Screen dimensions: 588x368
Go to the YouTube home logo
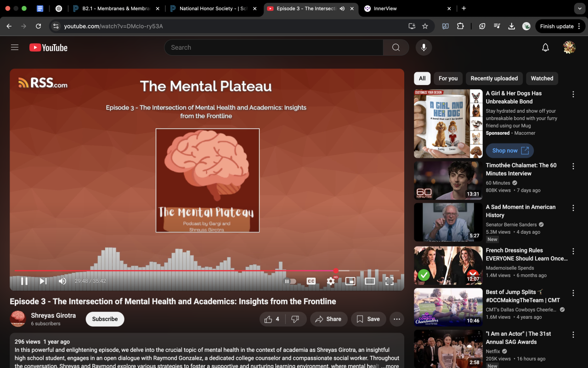point(48,47)
